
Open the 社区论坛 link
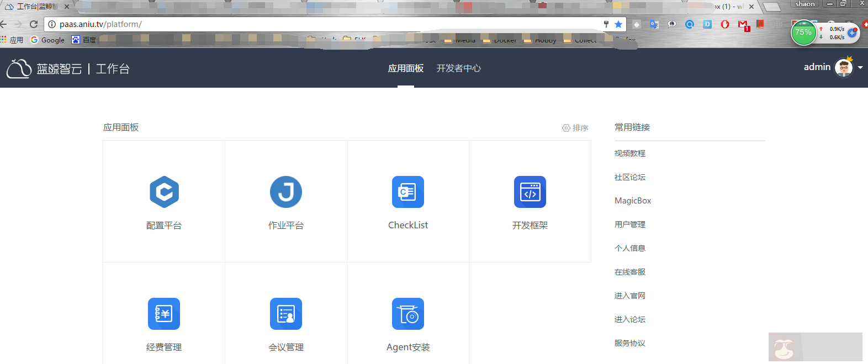[630, 177]
